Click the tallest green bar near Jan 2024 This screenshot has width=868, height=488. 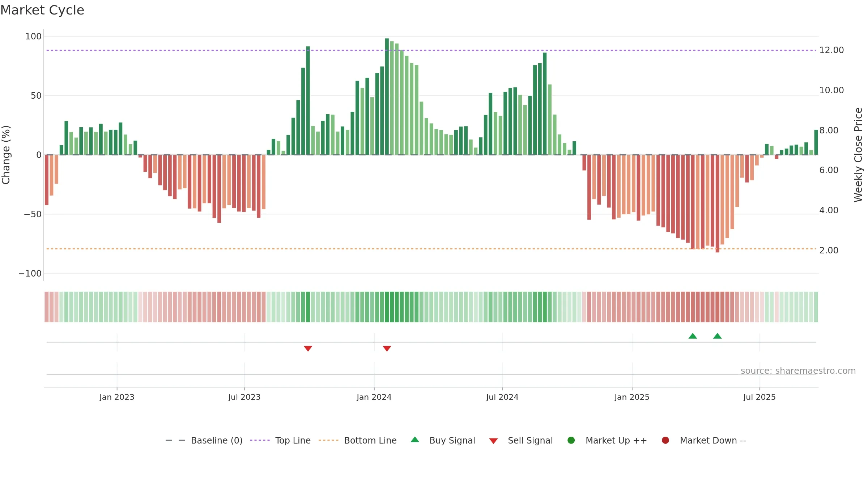click(x=387, y=97)
